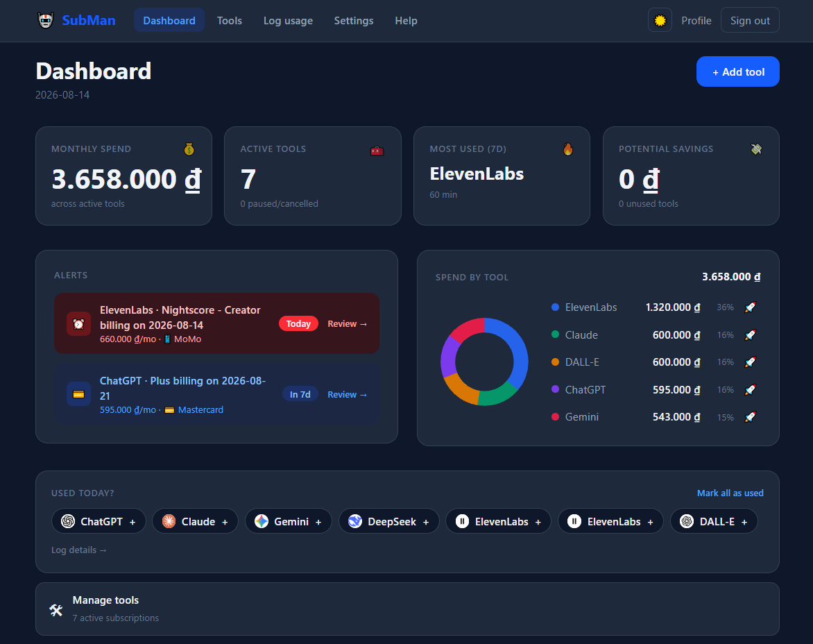Open Log usage page
This screenshot has height=644, width=813.
point(288,20)
